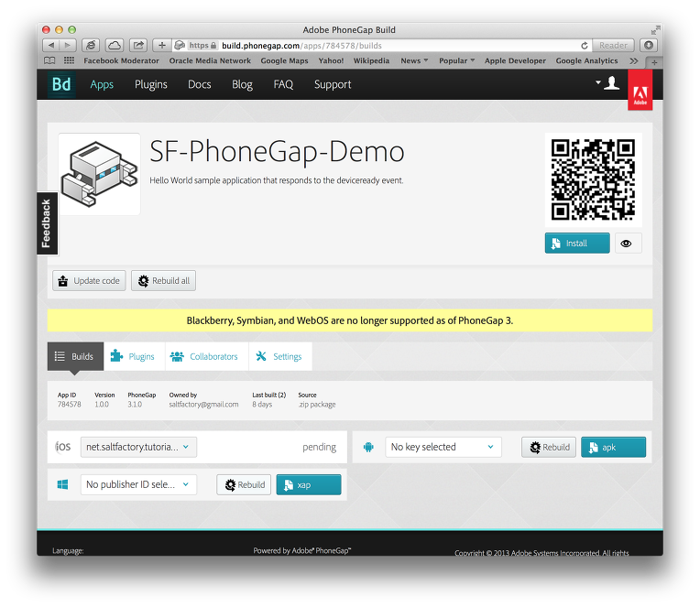
Task: Click the iOS platform icon
Action: point(63,447)
